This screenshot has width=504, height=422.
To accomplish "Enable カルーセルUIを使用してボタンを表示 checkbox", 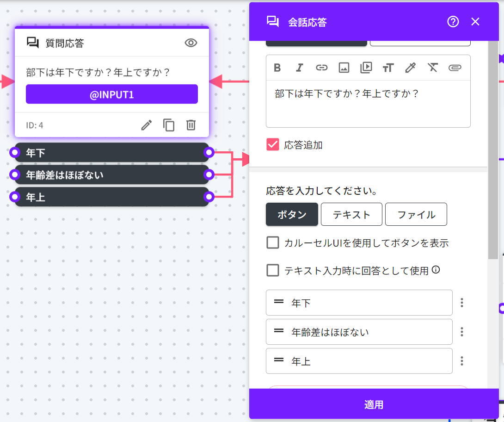I will pos(273,243).
